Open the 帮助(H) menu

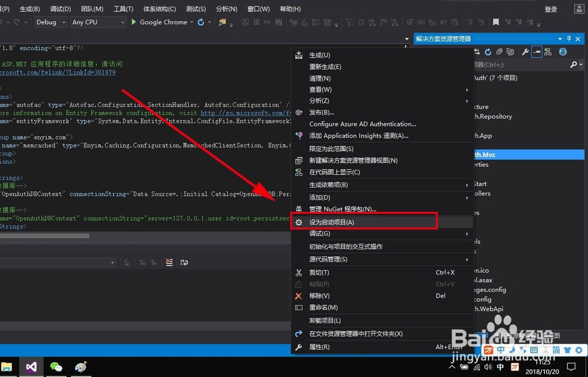290,9
